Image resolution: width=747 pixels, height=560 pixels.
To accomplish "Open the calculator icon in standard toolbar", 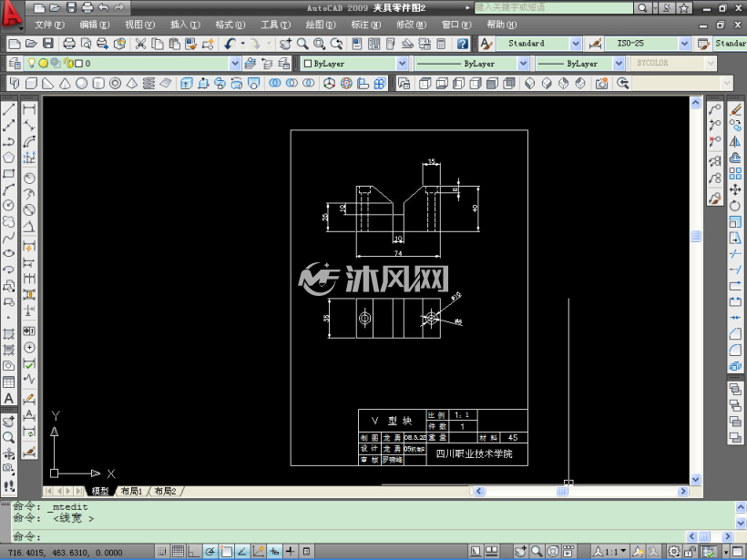I will click(x=441, y=44).
